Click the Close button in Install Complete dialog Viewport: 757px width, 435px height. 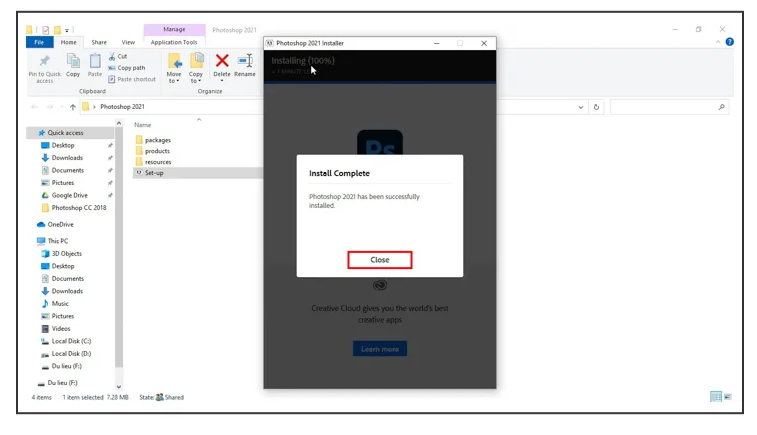pos(379,260)
